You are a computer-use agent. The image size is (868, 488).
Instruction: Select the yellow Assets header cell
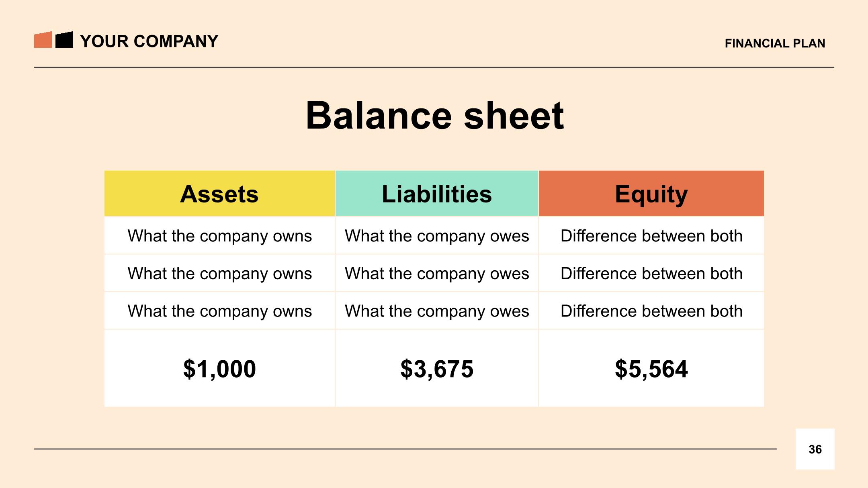coord(219,194)
